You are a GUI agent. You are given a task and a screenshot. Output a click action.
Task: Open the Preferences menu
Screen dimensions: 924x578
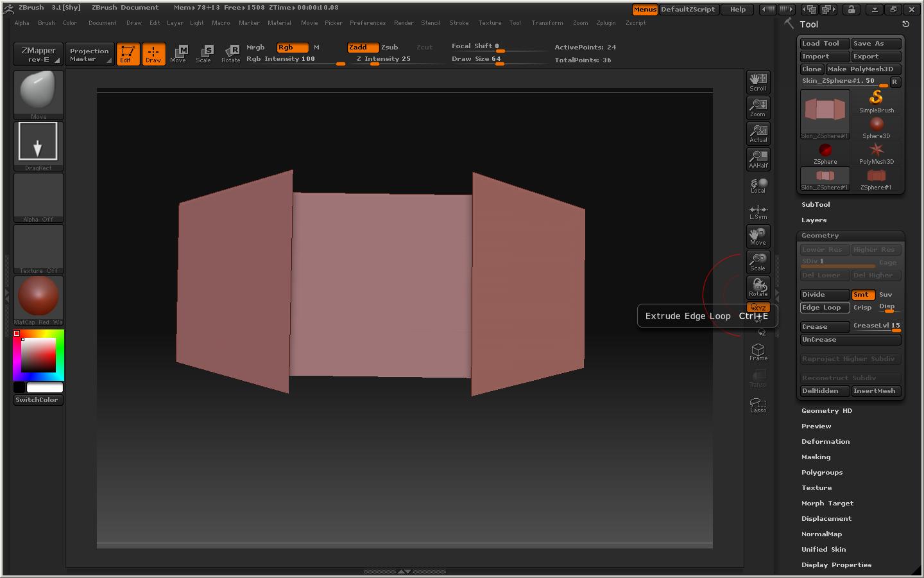point(367,23)
